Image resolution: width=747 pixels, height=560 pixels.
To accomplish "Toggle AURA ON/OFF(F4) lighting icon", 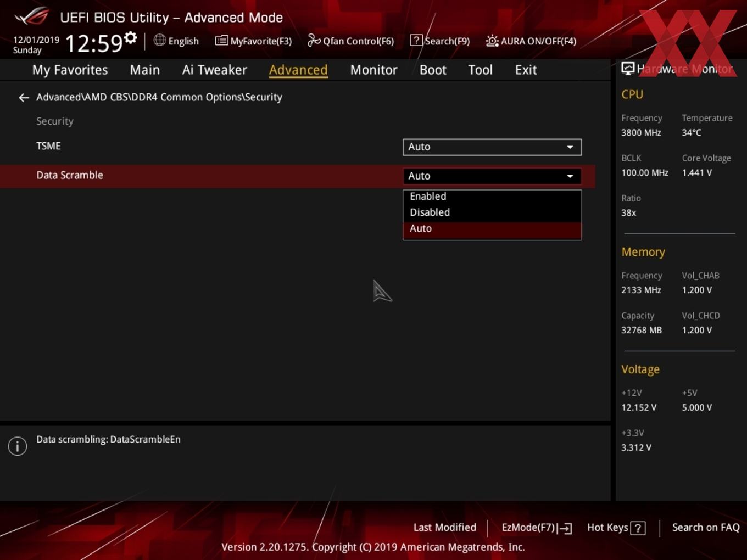I will [x=492, y=41].
